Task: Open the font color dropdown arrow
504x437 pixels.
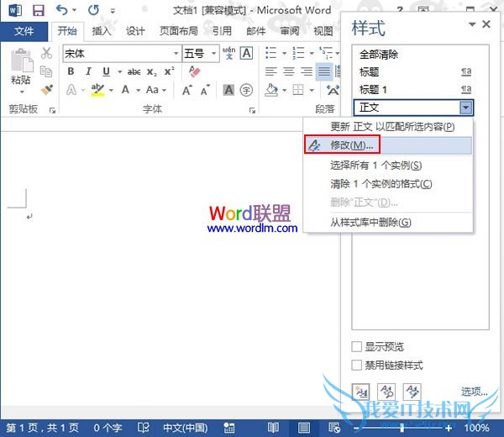Action: 139,90
